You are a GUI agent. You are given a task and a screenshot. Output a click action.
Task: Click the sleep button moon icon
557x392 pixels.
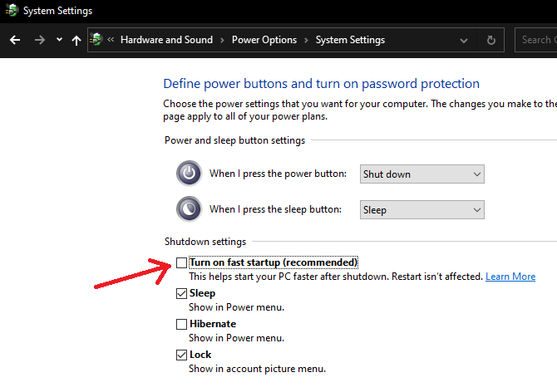coord(189,209)
